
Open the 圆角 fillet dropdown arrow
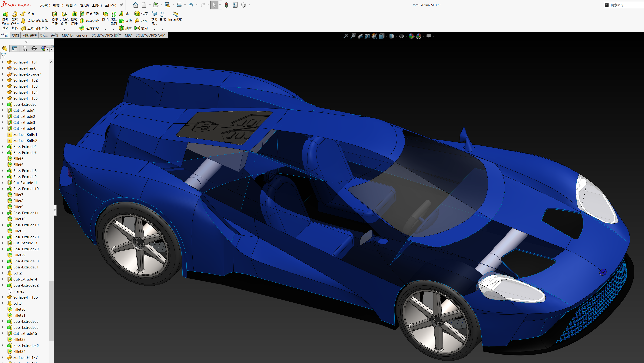[x=105, y=29]
